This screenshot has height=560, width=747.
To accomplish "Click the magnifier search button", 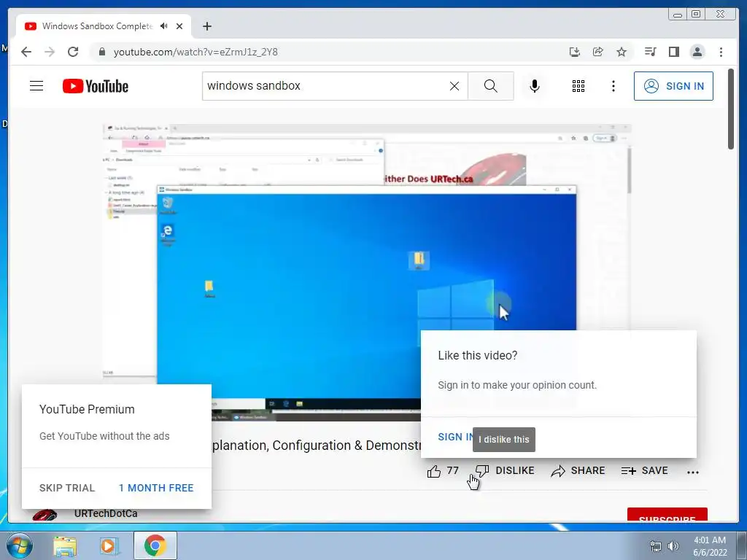I will coord(491,86).
